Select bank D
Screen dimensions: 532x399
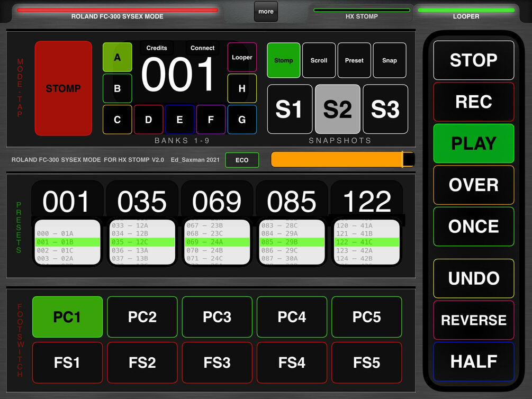149,120
